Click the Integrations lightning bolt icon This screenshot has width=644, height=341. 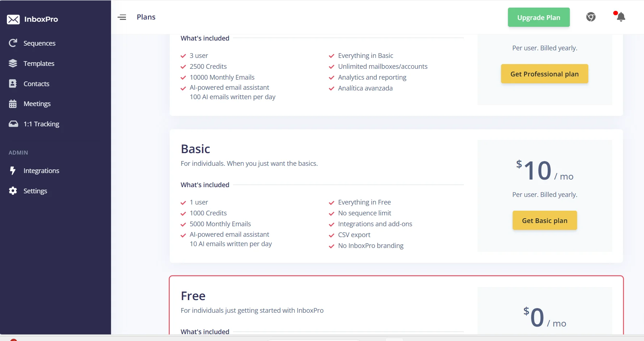pyautogui.click(x=13, y=170)
